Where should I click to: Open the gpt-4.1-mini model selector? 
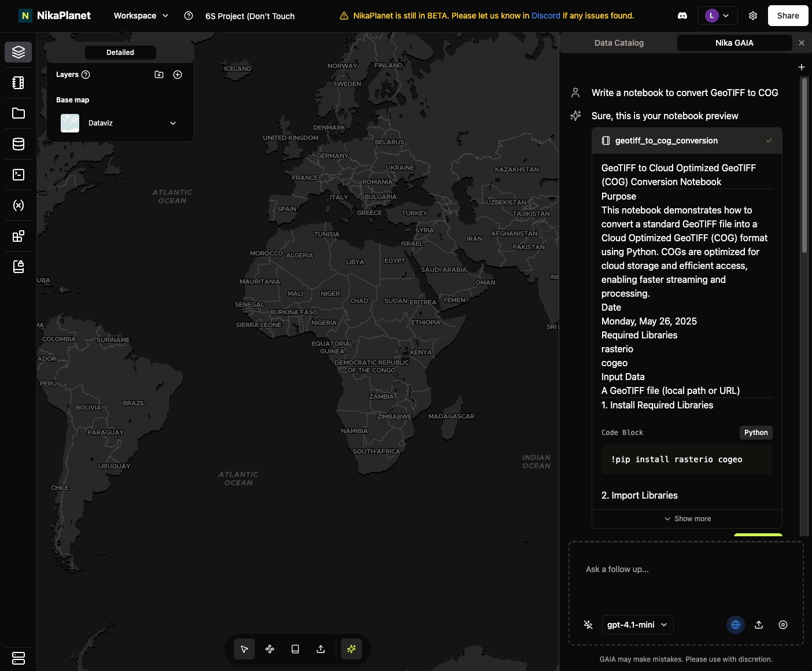pos(638,625)
